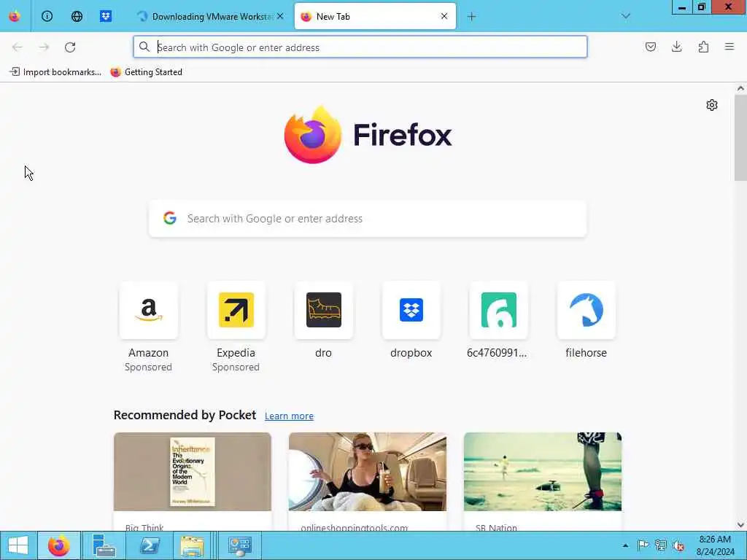Select the pinned globe tab icon

click(77, 16)
